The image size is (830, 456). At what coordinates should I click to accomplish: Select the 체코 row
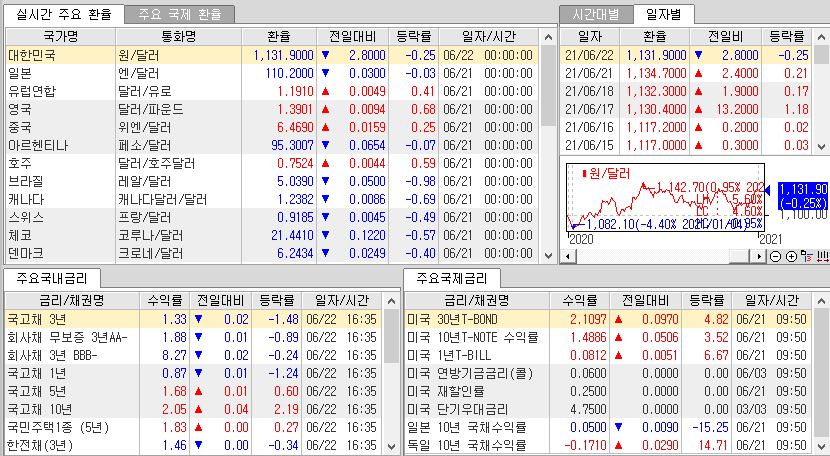(273, 235)
